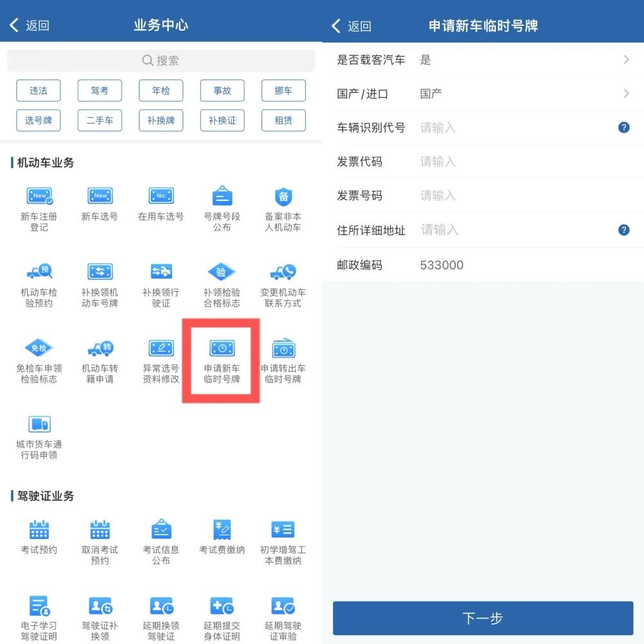Tap the 申请转出车临时号牌 icon
The image size is (644, 644).
283,354
